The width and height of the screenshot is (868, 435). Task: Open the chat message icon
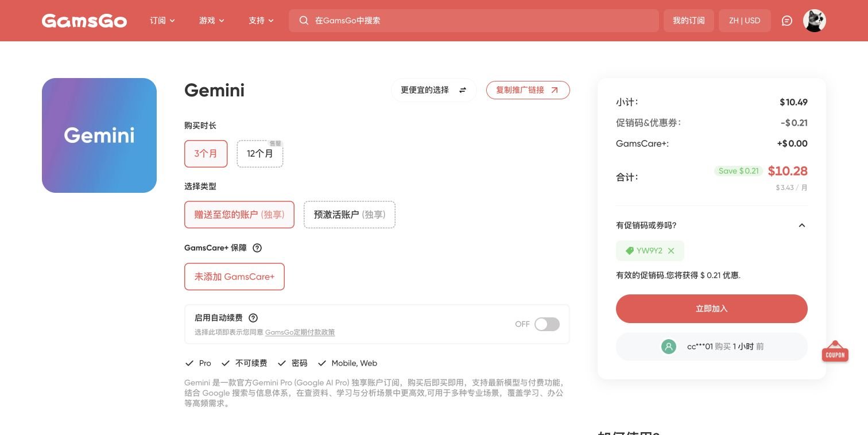(787, 21)
